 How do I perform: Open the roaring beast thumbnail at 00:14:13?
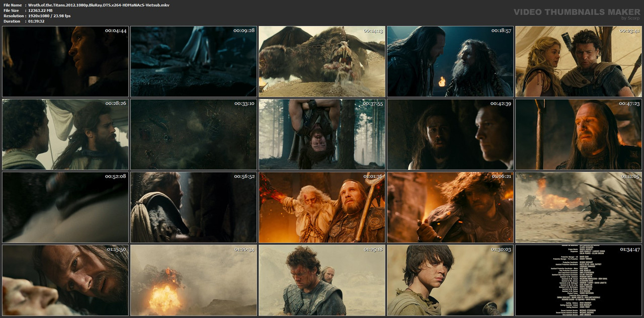click(x=322, y=61)
